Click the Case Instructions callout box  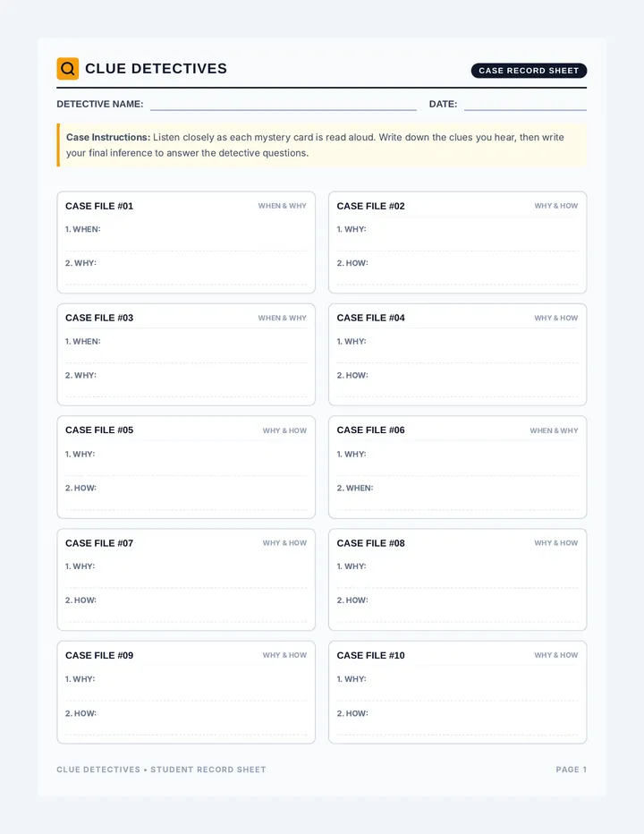tap(322, 145)
